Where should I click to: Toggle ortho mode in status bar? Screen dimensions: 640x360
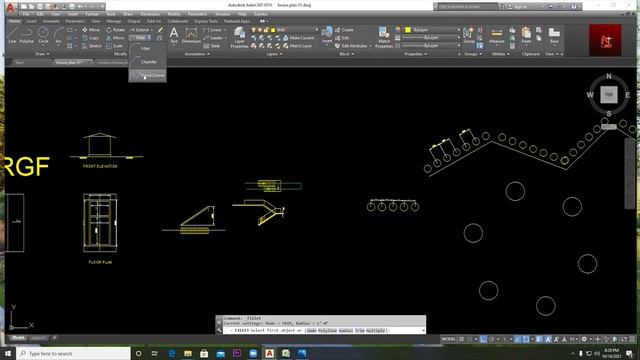point(483,339)
